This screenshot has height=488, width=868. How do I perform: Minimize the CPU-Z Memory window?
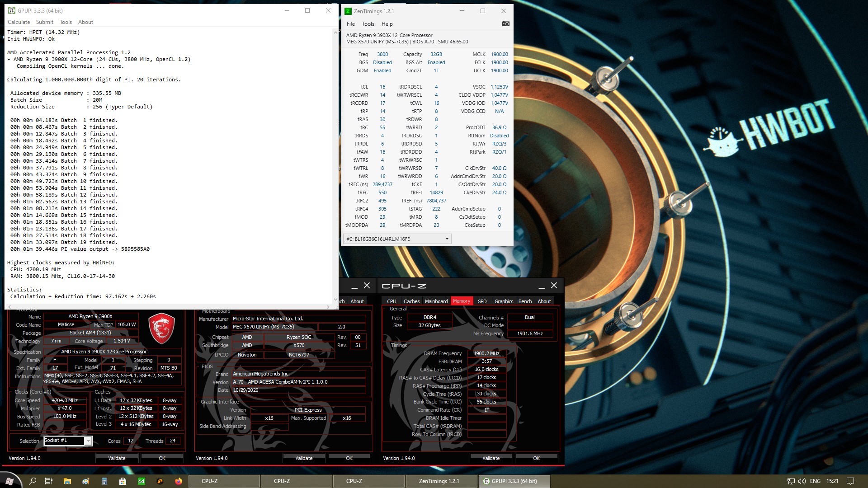(x=542, y=286)
